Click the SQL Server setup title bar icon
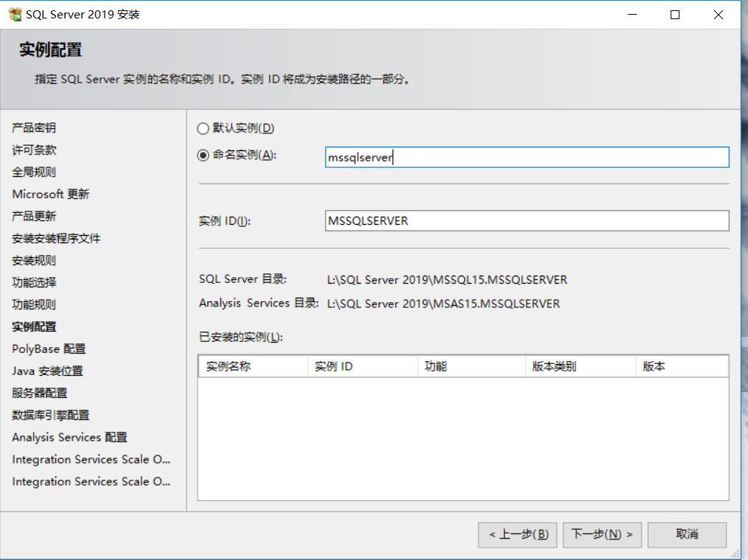The width and height of the screenshot is (748, 560). [15, 14]
